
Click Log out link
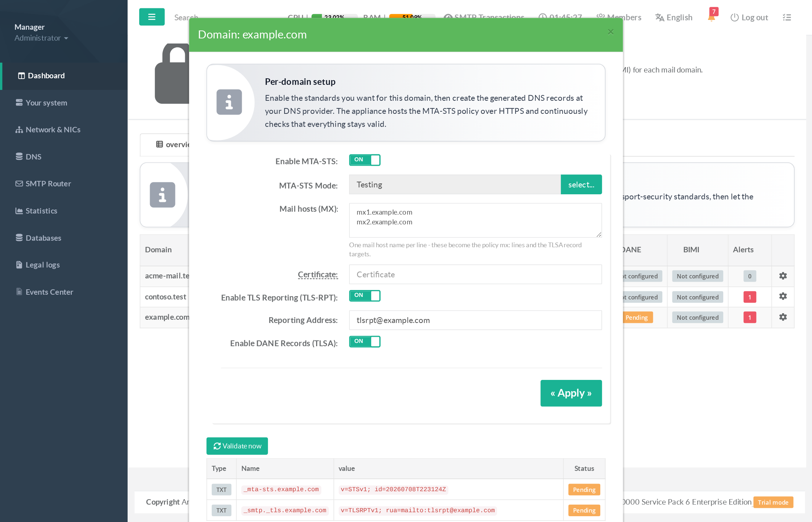[x=749, y=17]
